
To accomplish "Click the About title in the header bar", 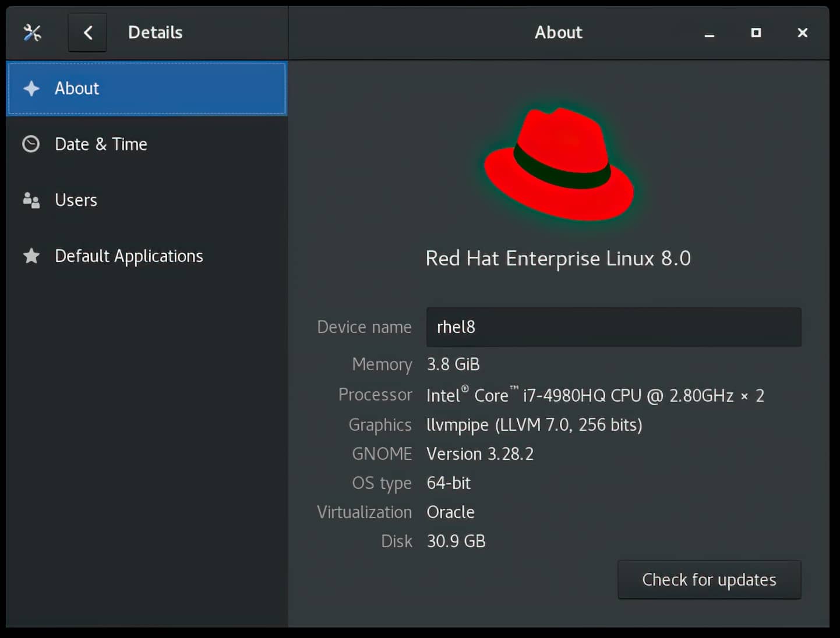I will (x=558, y=33).
